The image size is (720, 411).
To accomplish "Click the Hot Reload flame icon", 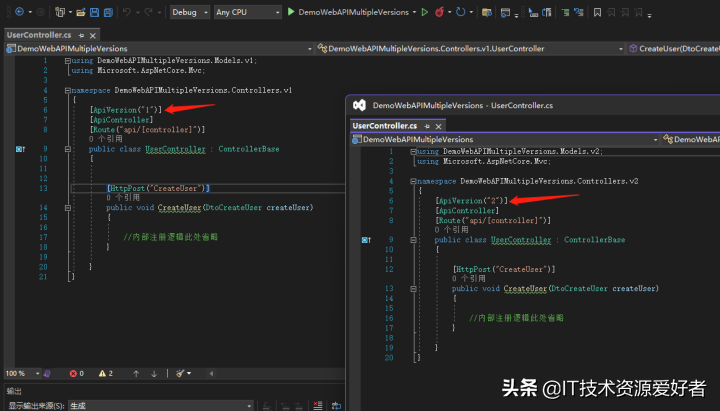I will click(439, 12).
